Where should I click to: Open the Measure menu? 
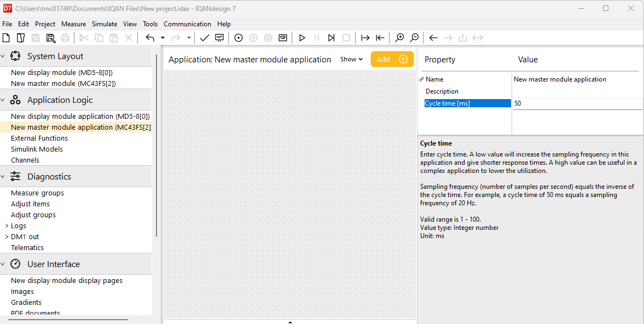pyautogui.click(x=73, y=24)
